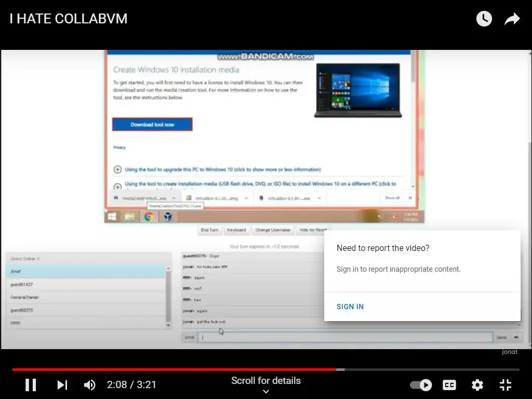The image size is (532, 399).
Task: Close the Chrome downloads bar
Action: 410,198
